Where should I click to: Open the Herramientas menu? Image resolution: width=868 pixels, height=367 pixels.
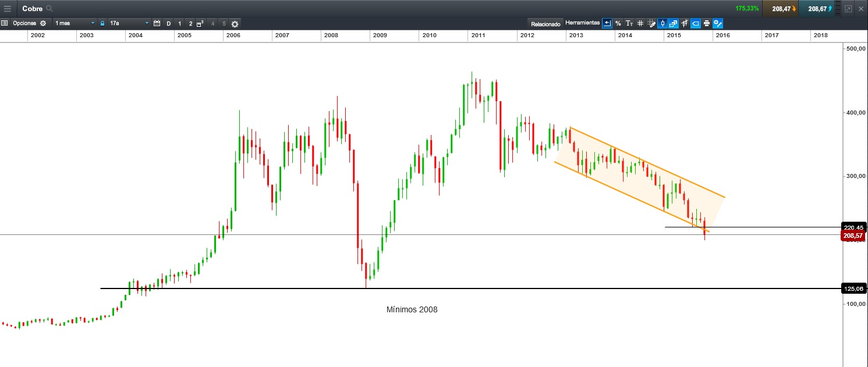click(x=582, y=23)
